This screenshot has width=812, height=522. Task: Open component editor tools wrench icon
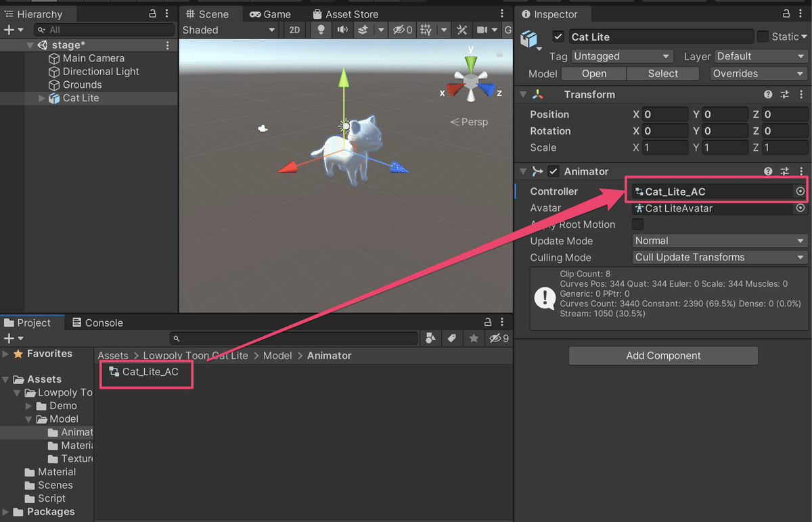coord(462,30)
